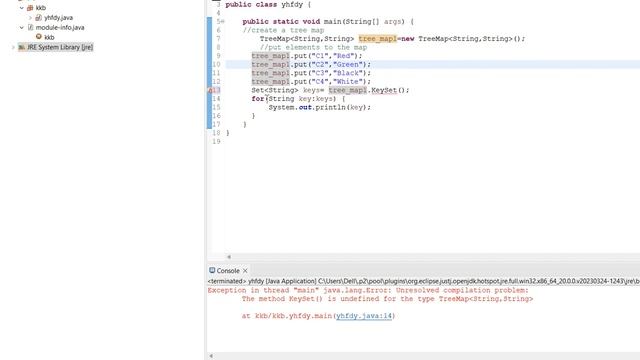The width and height of the screenshot is (640, 360).
Task: Click the 'for(String key:keys)' line
Action: tap(298, 99)
